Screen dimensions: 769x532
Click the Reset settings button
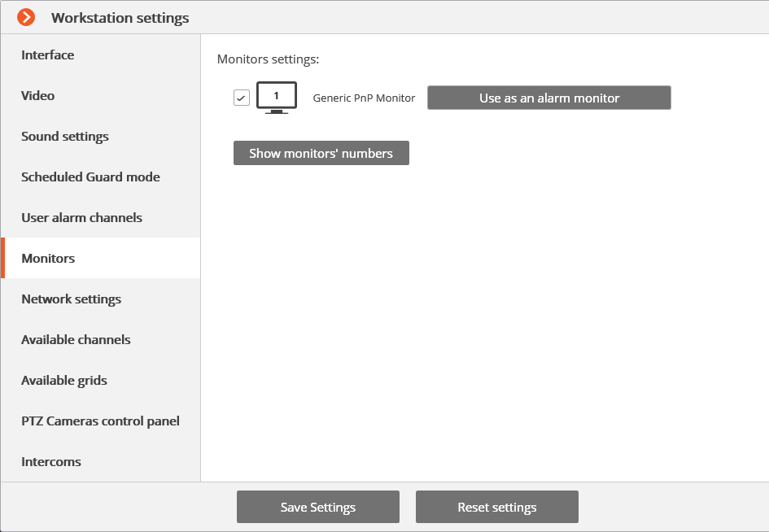point(497,507)
